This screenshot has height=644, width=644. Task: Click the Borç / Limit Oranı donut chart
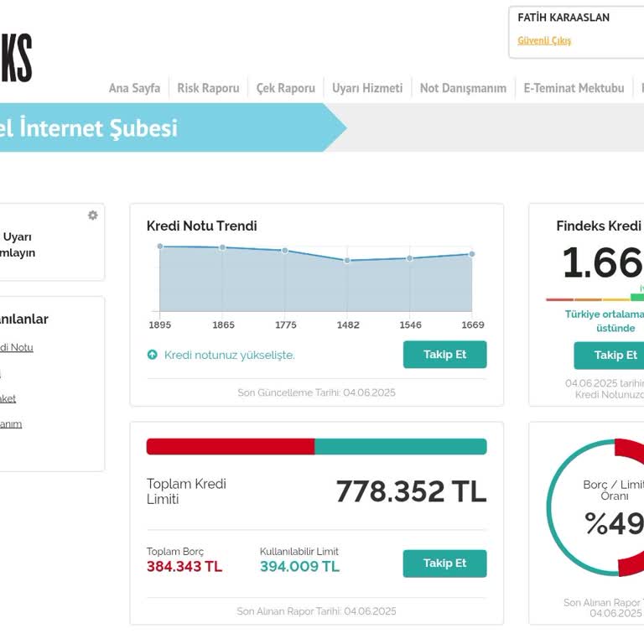(595, 507)
